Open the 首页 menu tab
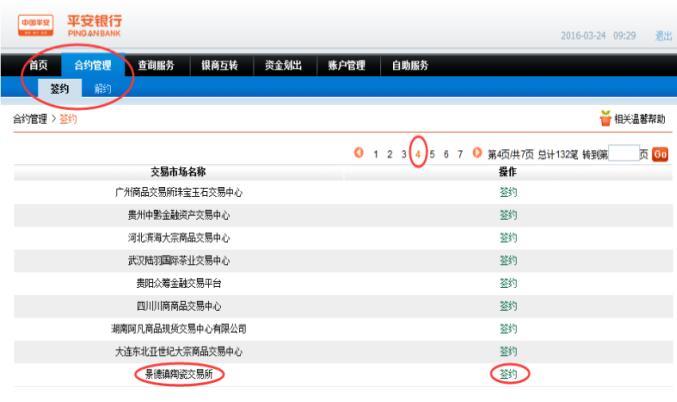This screenshot has width=677, height=402. pos(38,66)
